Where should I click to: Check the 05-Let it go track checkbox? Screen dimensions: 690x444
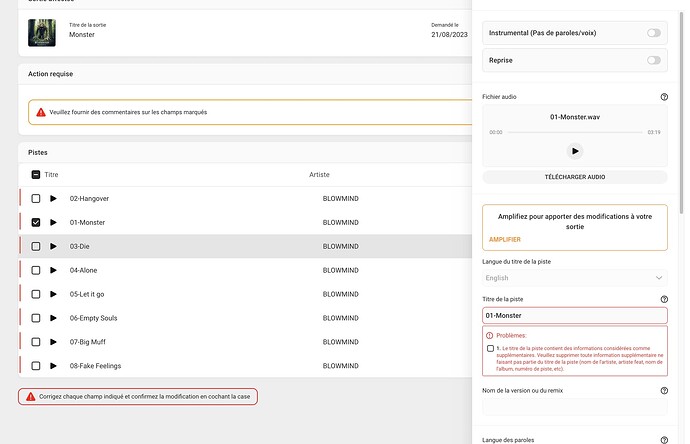point(36,294)
